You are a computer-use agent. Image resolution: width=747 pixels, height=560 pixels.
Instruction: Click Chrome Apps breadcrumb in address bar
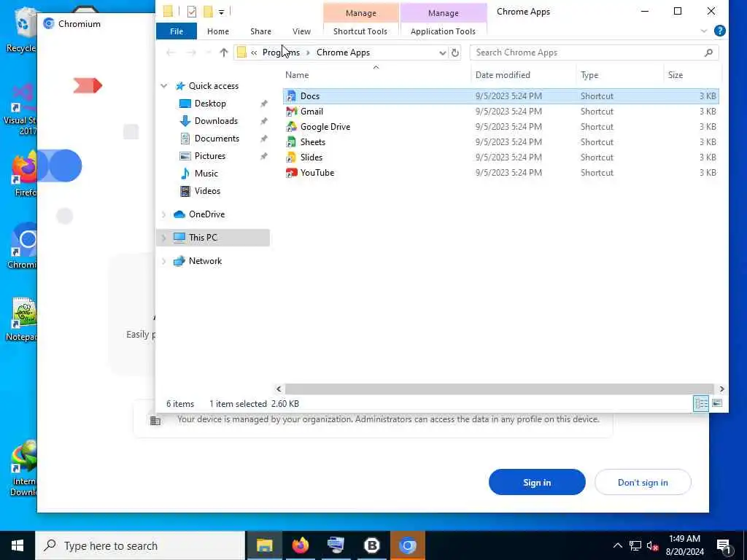[343, 52]
